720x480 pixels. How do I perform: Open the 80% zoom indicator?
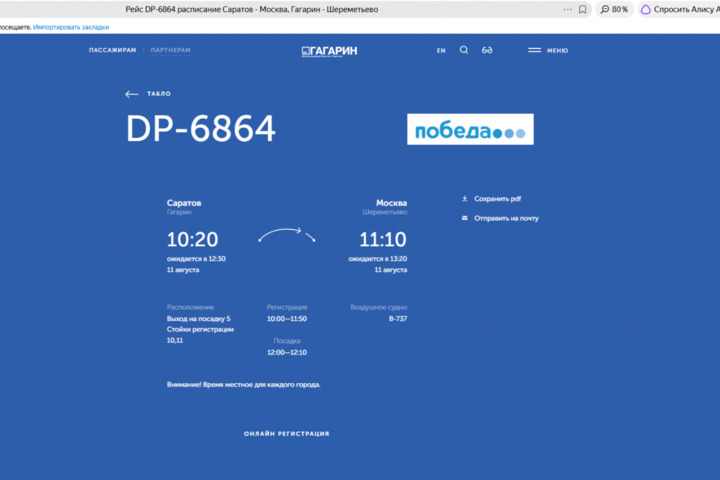coord(614,9)
